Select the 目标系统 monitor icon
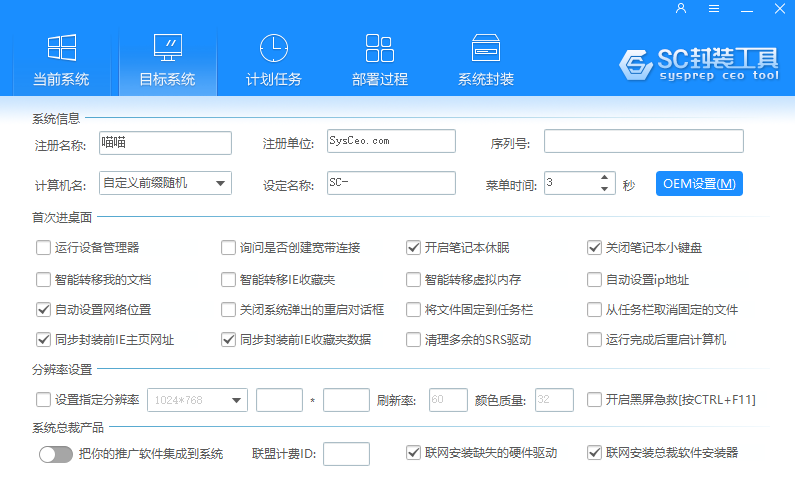This screenshot has height=498, width=795. click(167, 47)
